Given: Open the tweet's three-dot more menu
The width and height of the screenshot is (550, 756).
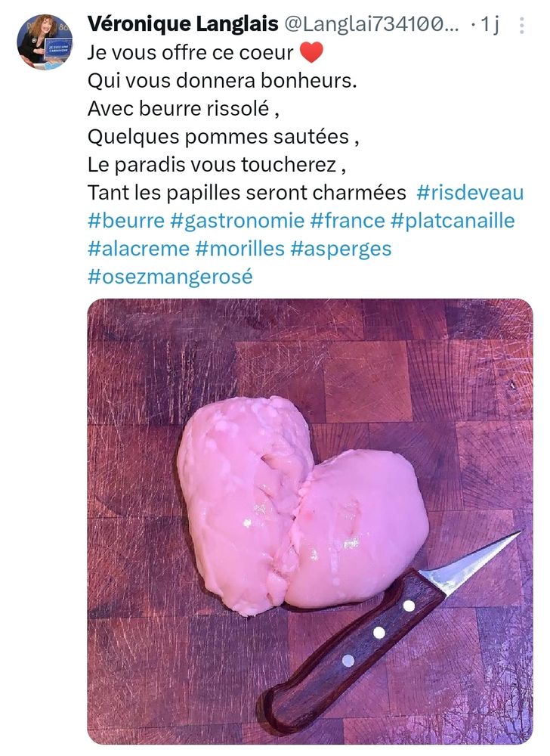Looking at the screenshot, I should [521, 26].
